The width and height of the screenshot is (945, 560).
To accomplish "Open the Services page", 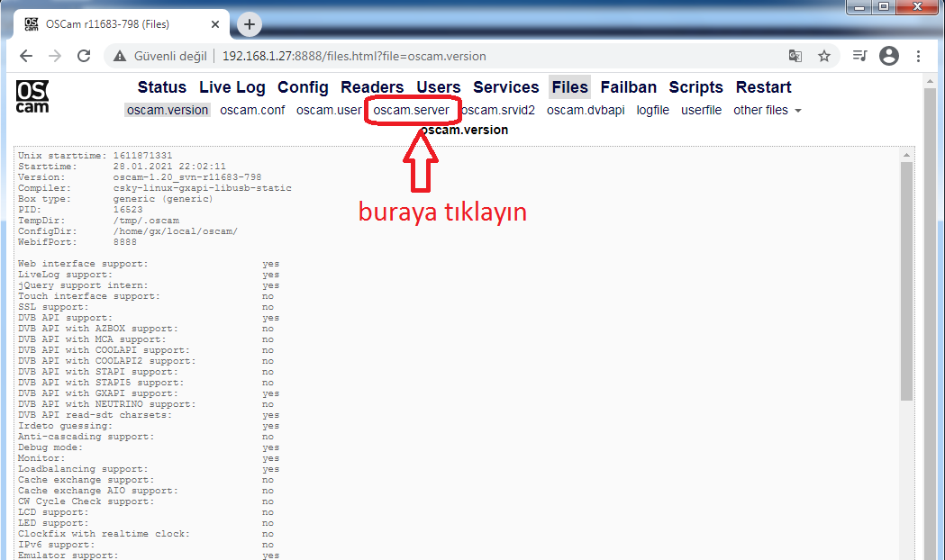I will point(505,87).
